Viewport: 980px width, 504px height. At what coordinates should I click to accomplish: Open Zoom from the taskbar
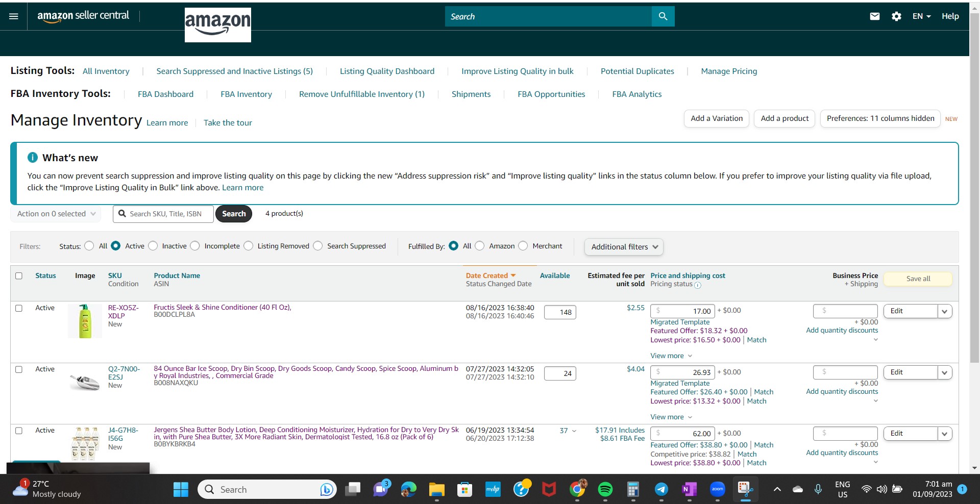coord(718,490)
